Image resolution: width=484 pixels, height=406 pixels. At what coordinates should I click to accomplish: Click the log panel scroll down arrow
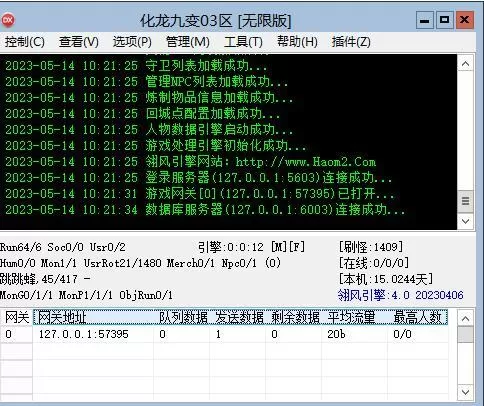(x=466, y=221)
